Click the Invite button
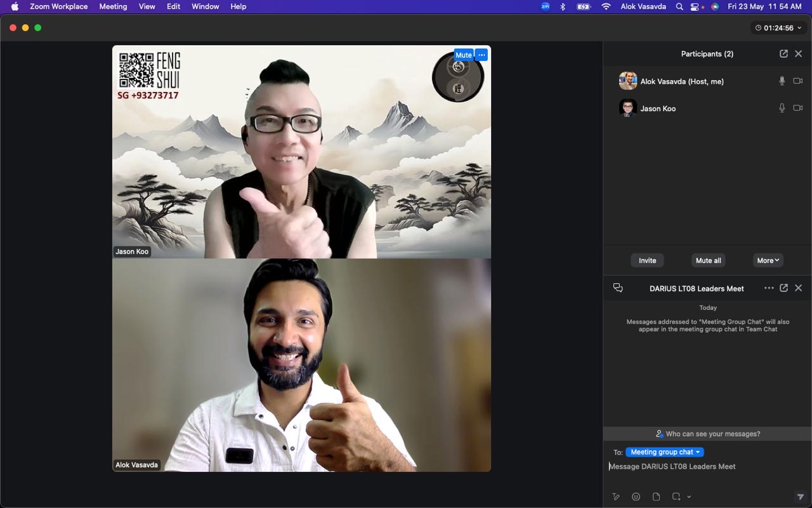The height and width of the screenshot is (508, 812). click(x=647, y=260)
